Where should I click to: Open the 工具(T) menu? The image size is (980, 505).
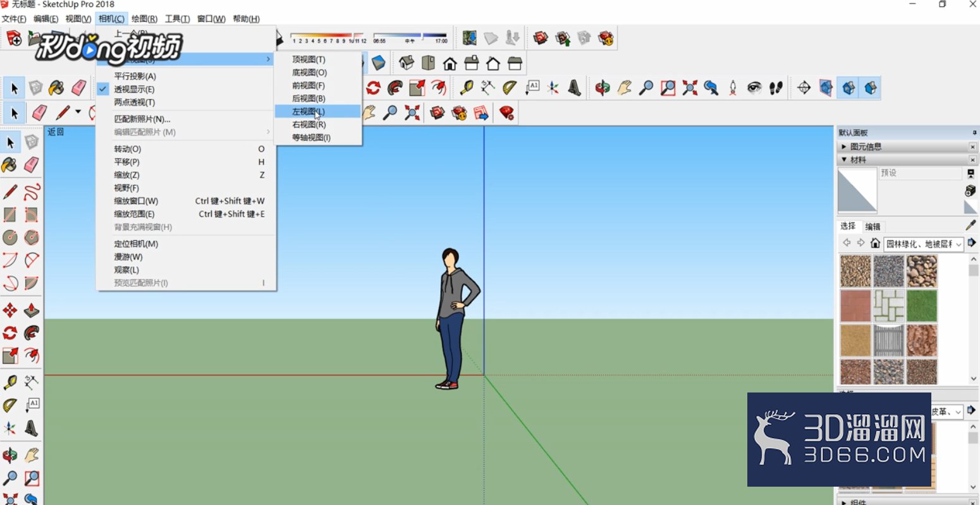177,19
